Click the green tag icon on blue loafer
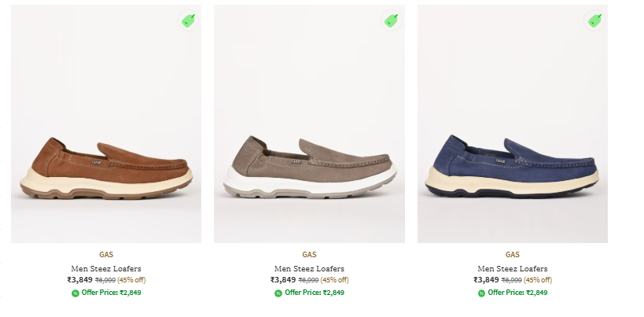Viewport: 644px width, 317px height. click(594, 20)
